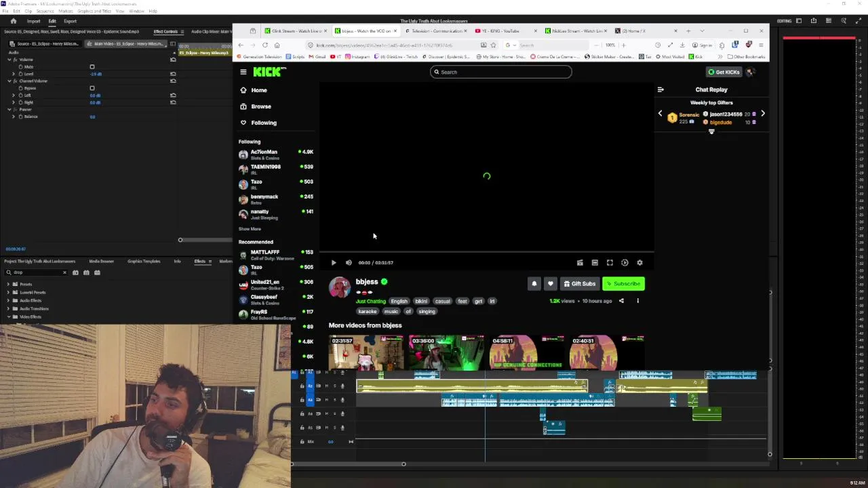This screenshot has width=868, height=488.
Task: Click Kick search field
Action: point(500,72)
